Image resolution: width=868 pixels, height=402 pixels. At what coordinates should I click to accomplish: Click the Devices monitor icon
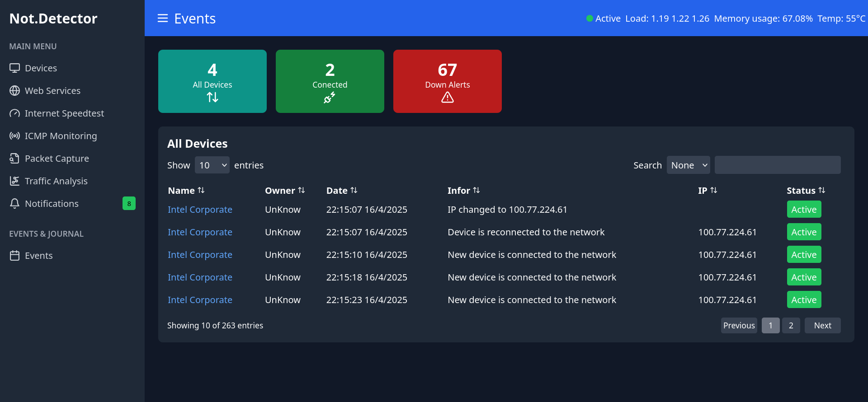click(14, 68)
